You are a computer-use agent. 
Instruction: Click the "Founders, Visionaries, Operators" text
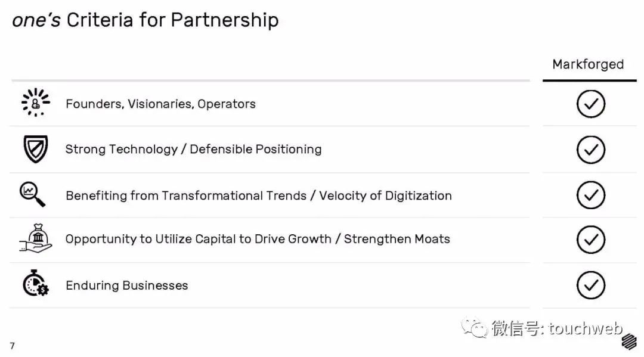point(160,104)
